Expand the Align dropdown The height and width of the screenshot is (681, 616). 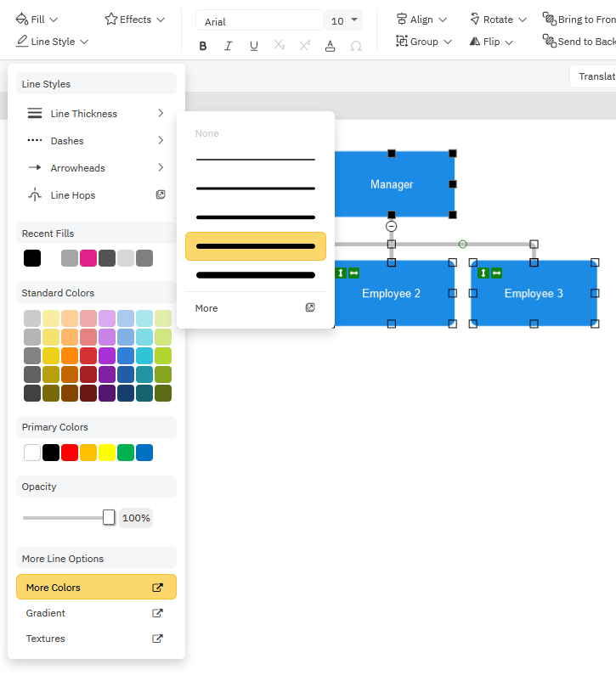(421, 20)
